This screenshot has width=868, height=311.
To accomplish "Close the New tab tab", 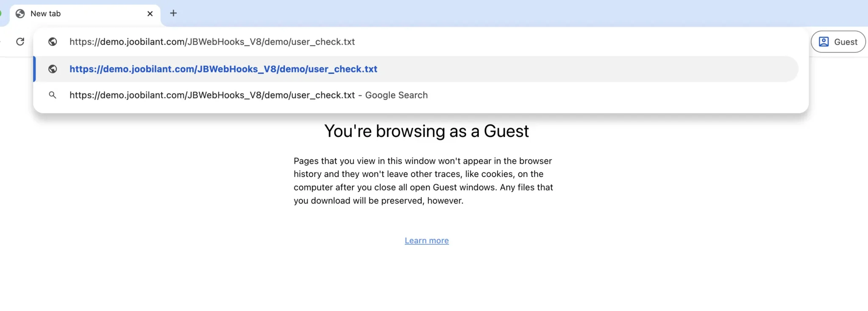I will point(150,14).
